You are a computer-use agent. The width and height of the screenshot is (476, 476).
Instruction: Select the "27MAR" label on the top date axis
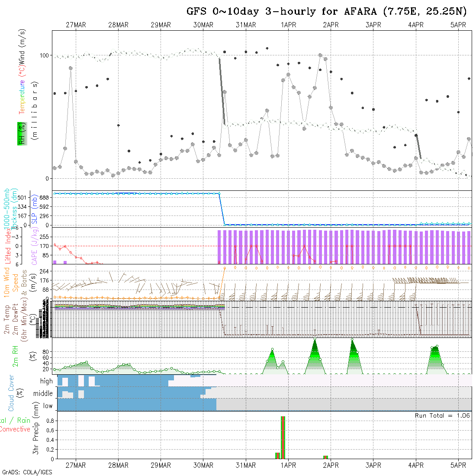pos(76,25)
